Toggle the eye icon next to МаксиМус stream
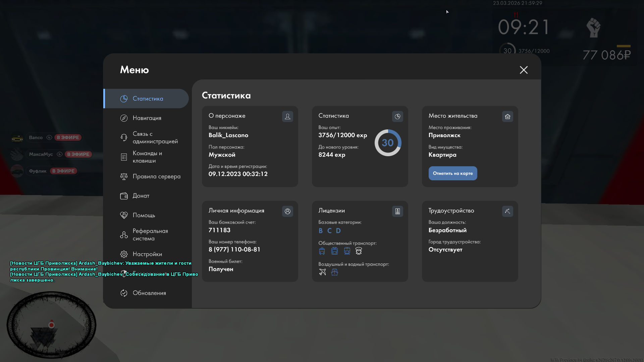The width and height of the screenshot is (644, 362). [x=60, y=154]
